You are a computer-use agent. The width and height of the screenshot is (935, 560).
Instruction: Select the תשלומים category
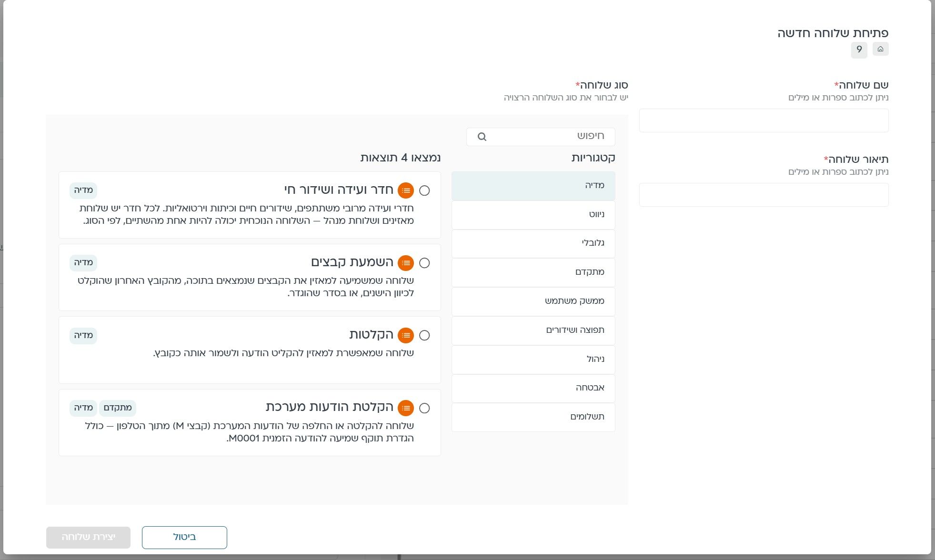533,417
